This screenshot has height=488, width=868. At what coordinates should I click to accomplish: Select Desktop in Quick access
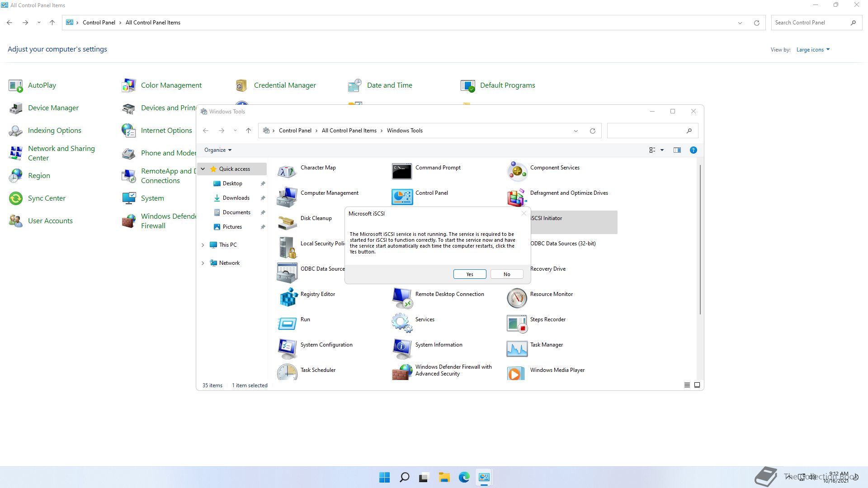(232, 183)
